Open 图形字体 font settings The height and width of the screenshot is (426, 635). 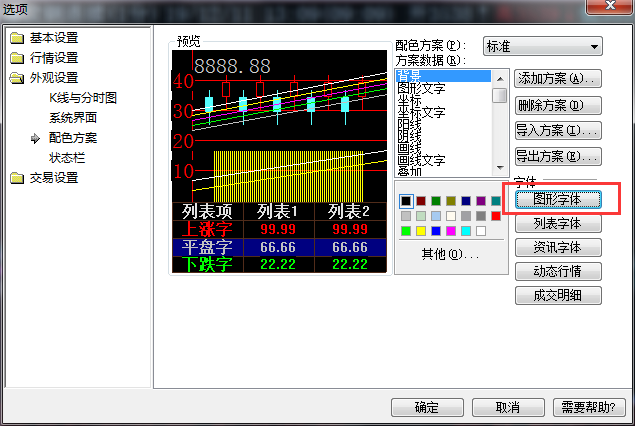[557, 200]
